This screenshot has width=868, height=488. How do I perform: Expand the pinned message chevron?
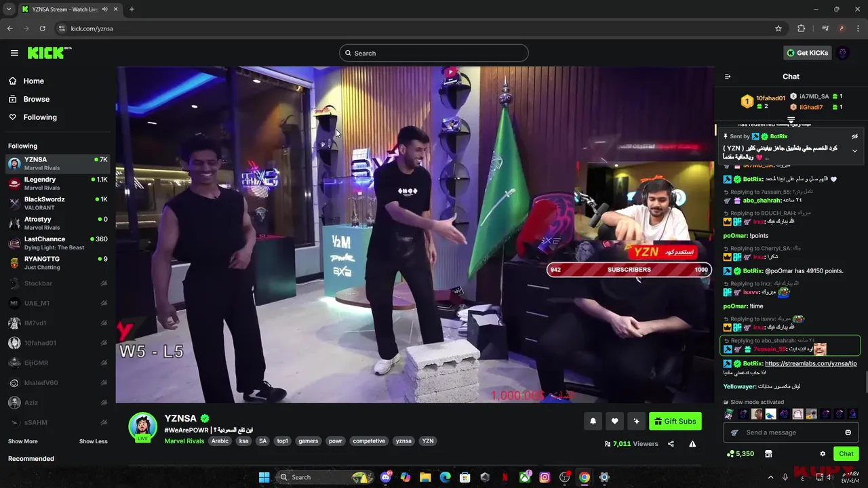tap(854, 150)
